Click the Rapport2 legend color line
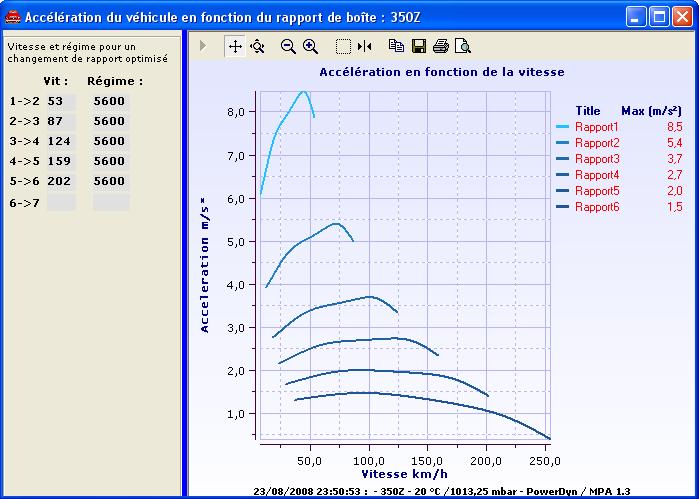This screenshot has width=699, height=499. coord(563,143)
